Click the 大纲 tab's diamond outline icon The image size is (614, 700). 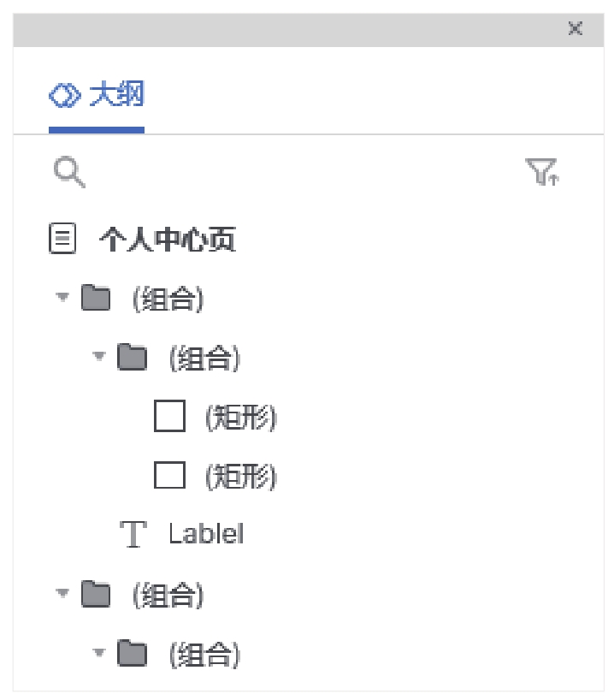(x=64, y=95)
